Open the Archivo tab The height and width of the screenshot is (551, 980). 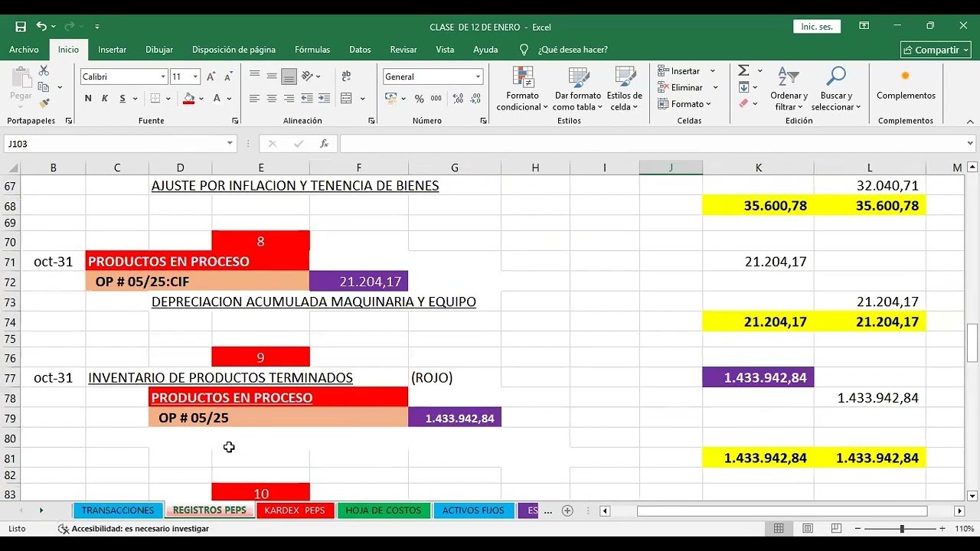coord(24,50)
